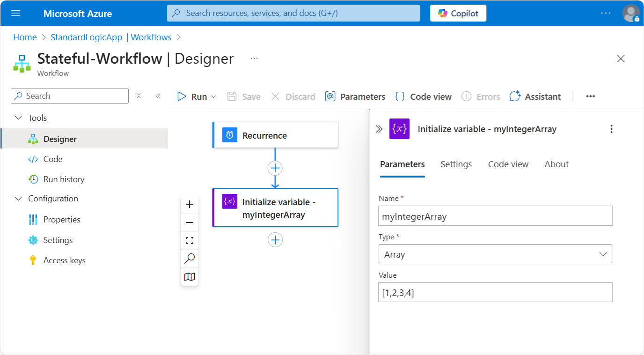Zoom out on the workflow canvas
Viewport: 644px width, 355px height.
point(190,222)
